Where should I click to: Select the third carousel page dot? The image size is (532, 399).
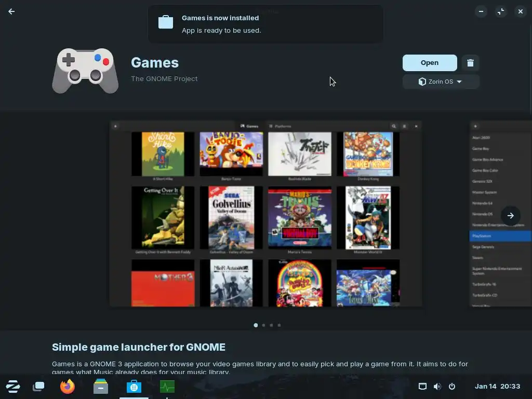coord(271,325)
